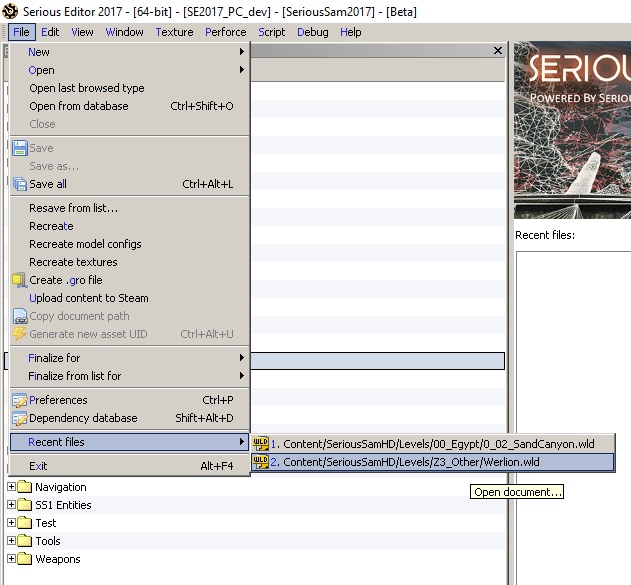Select Create .gro file entry
This screenshot has height=585, width=631.
129,280
